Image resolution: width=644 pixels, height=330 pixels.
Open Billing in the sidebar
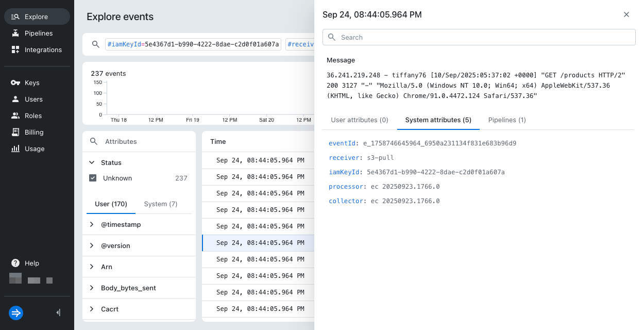(34, 132)
